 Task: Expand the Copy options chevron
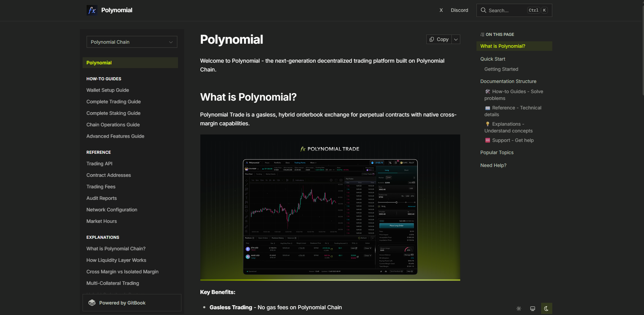tap(456, 39)
